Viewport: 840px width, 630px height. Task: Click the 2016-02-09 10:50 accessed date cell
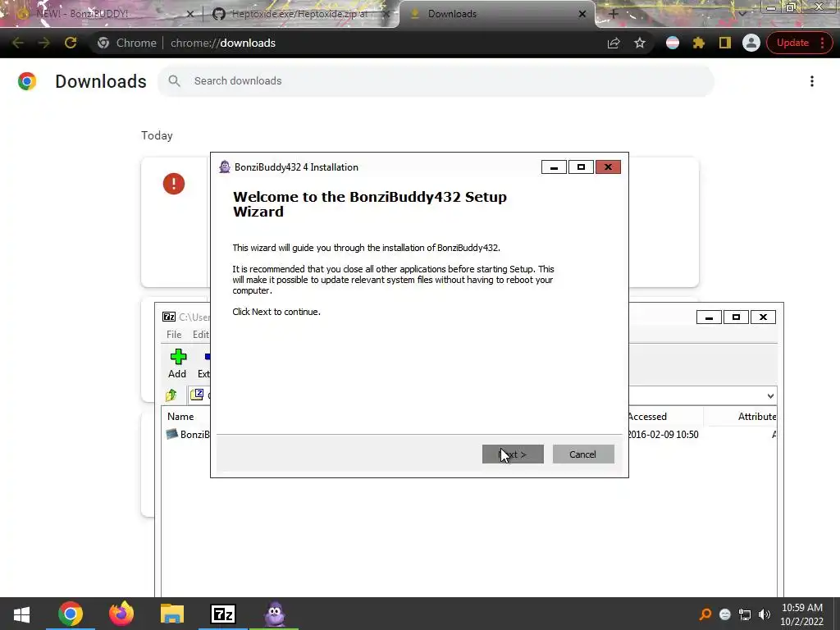click(x=663, y=435)
